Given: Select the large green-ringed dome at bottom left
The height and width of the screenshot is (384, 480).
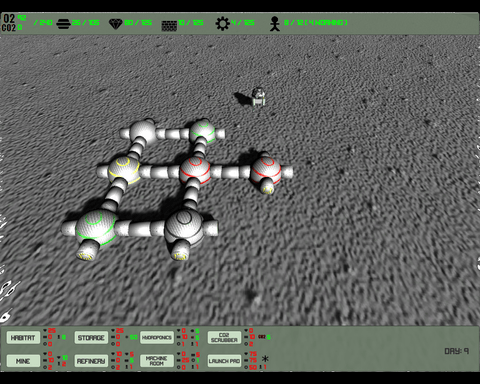Looking at the screenshot, I should tap(96, 227).
